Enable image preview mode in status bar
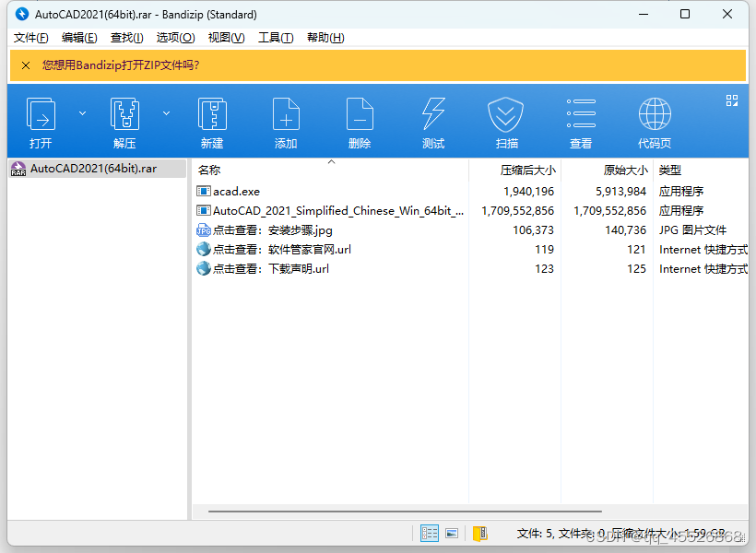The width and height of the screenshot is (756, 553). click(452, 533)
